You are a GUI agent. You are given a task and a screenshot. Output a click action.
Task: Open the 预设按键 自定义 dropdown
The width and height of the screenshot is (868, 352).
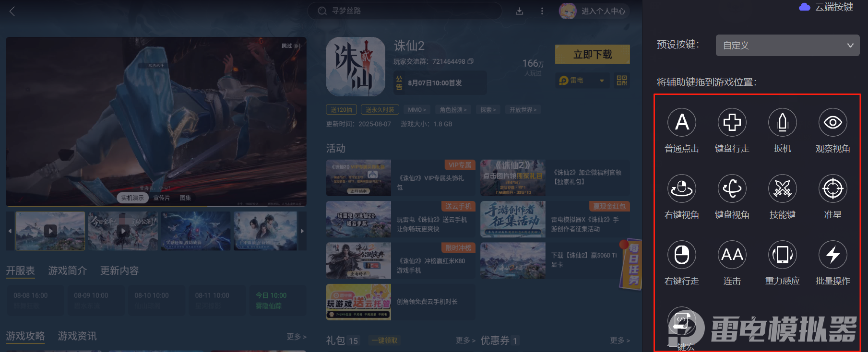pyautogui.click(x=787, y=45)
